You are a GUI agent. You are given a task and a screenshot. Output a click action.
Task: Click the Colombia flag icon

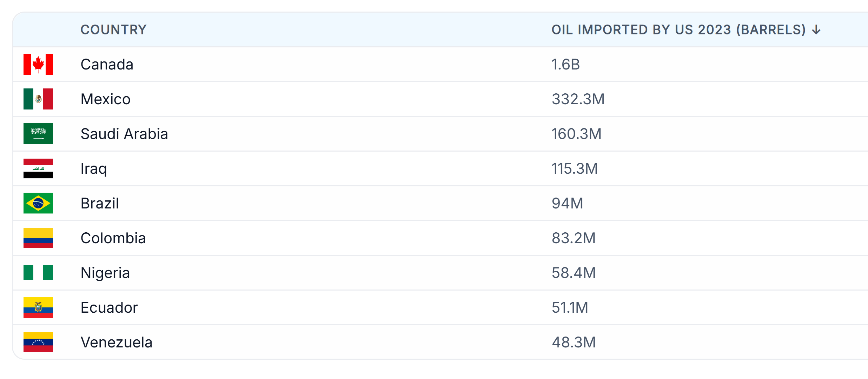click(x=38, y=238)
